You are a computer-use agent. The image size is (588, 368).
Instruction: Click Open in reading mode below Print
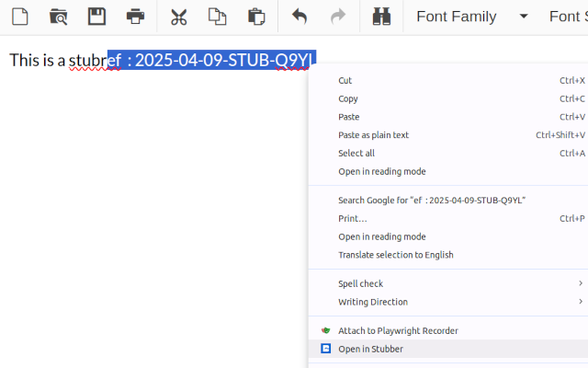[x=448, y=236]
